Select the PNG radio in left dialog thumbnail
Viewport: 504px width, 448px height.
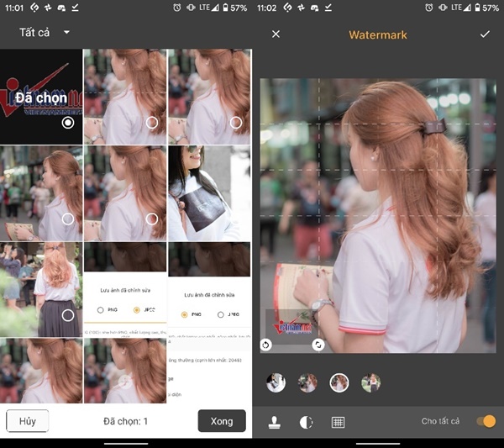100,310
